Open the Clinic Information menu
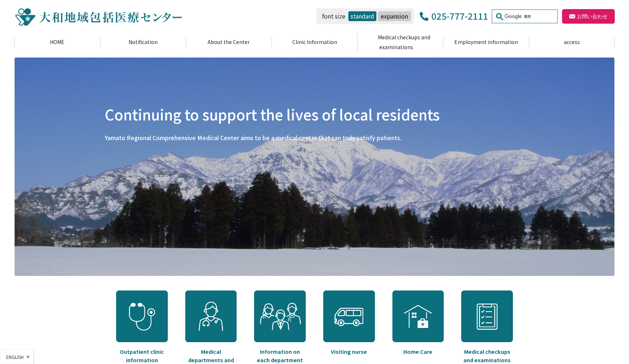This screenshot has height=364, width=629. pyautogui.click(x=314, y=42)
